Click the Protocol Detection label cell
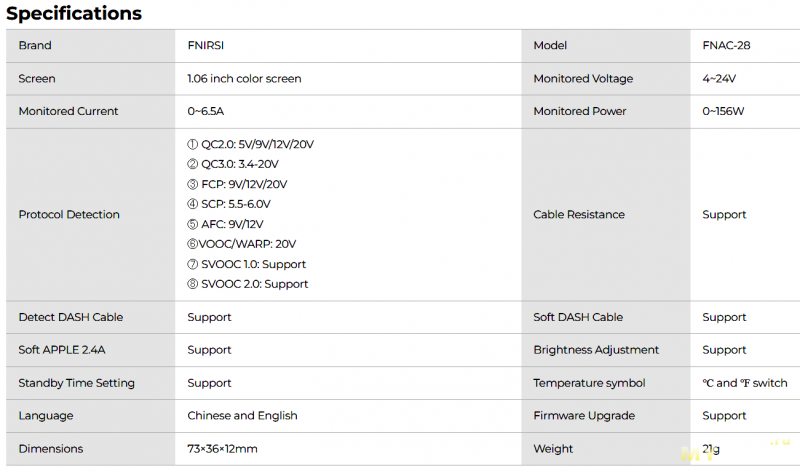The height and width of the screenshot is (471, 800). (90, 215)
